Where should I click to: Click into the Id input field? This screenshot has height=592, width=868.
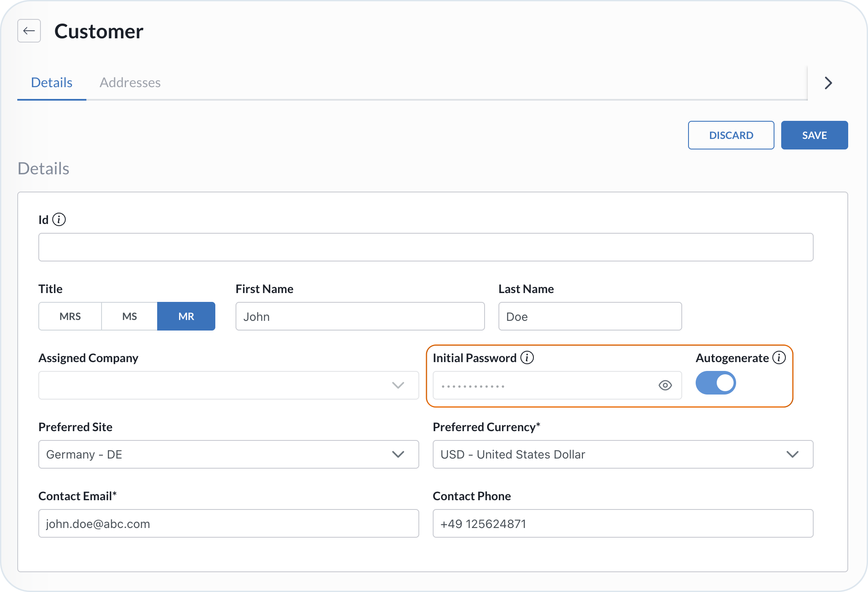[x=426, y=247]
